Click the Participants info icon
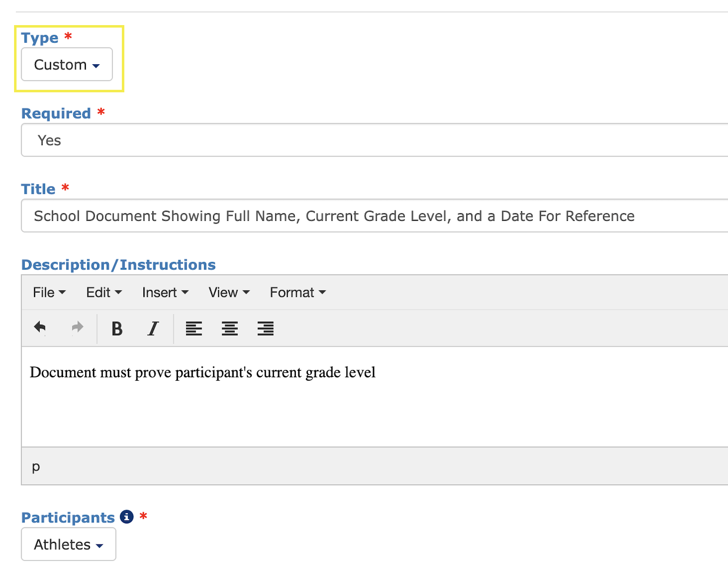 click(x=127, y=517)
